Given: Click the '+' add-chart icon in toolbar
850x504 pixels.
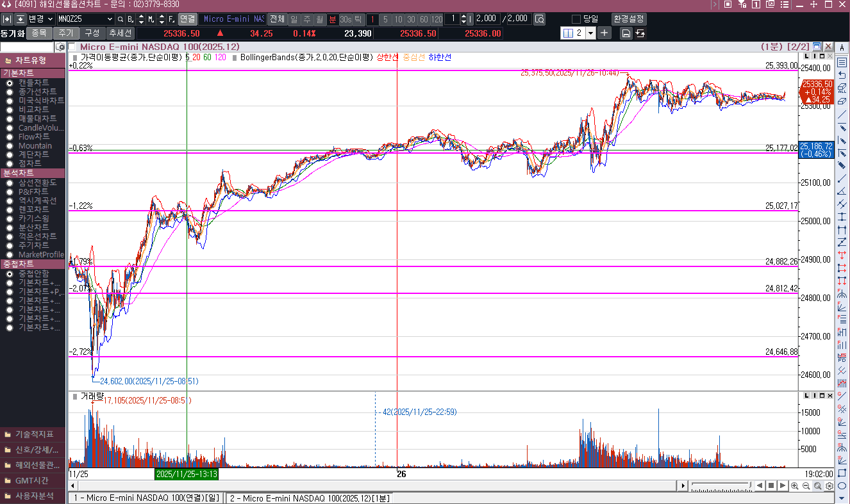Looking at the screenshot, I should [604, 33].
